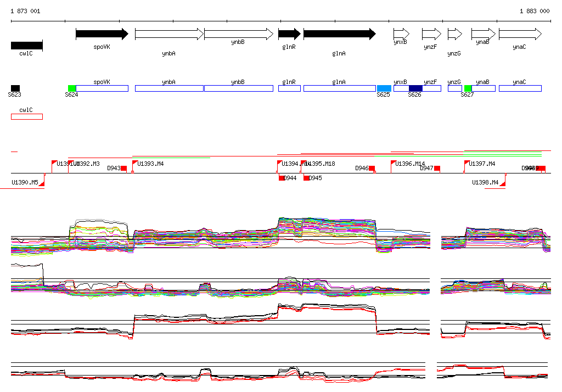The width and height of the screenshot is (562, 392).
Task: Select the D943 red terminator marker
Action: click(124, 168)
